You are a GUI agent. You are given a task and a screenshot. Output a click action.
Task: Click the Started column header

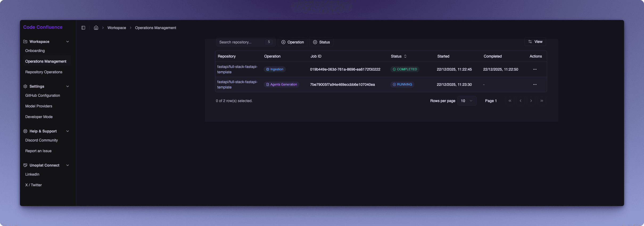[443, 56]
